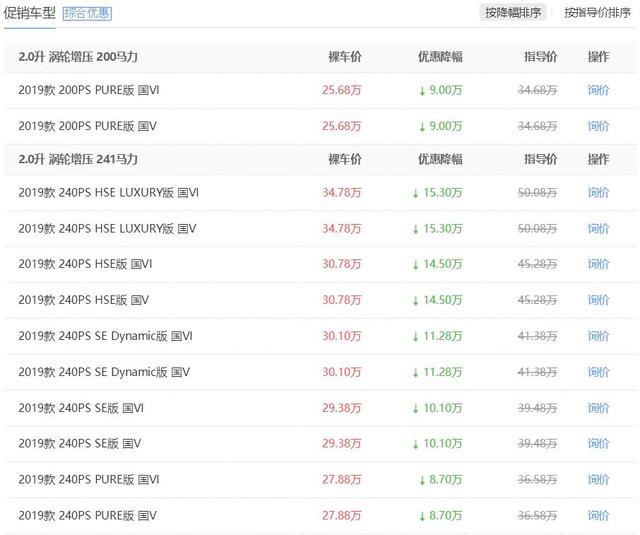The image size is (640, 535).
Task: Click 询价 for 240PS SE Dynamic版 国VI
Action: [x=598, y=336]
